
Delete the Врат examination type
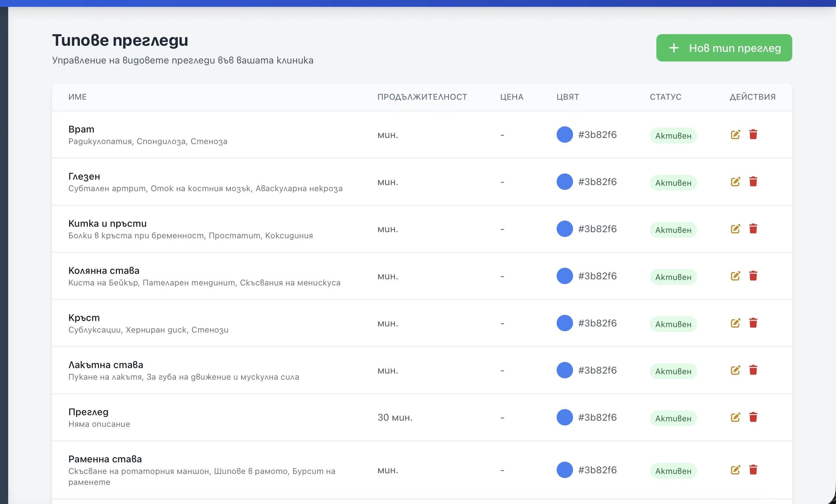[753, 135]
